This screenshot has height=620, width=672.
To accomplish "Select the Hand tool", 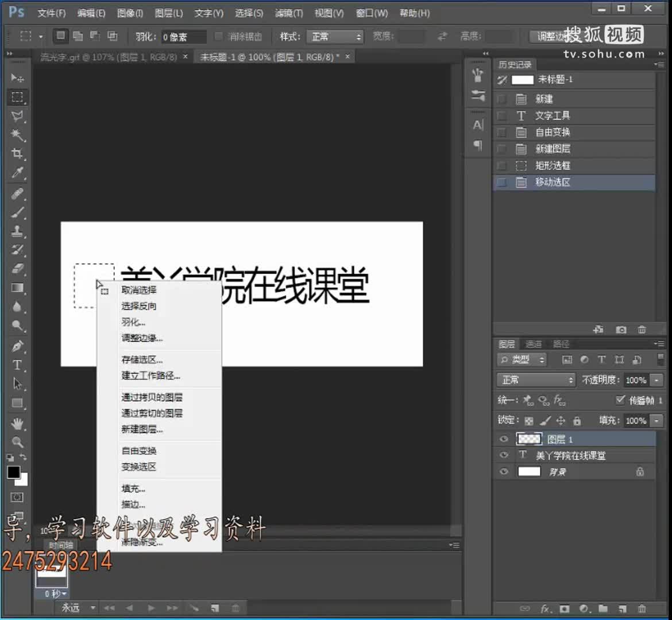I will pos(17,423).
